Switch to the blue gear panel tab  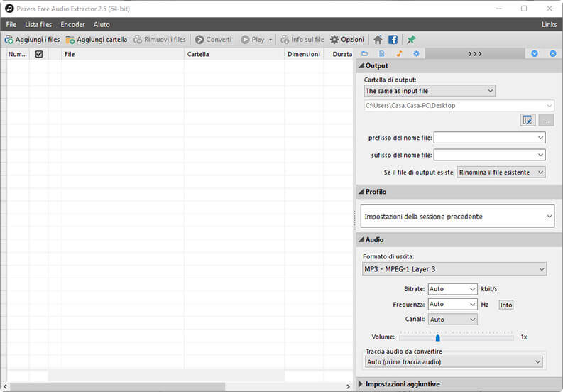[416, 53]
